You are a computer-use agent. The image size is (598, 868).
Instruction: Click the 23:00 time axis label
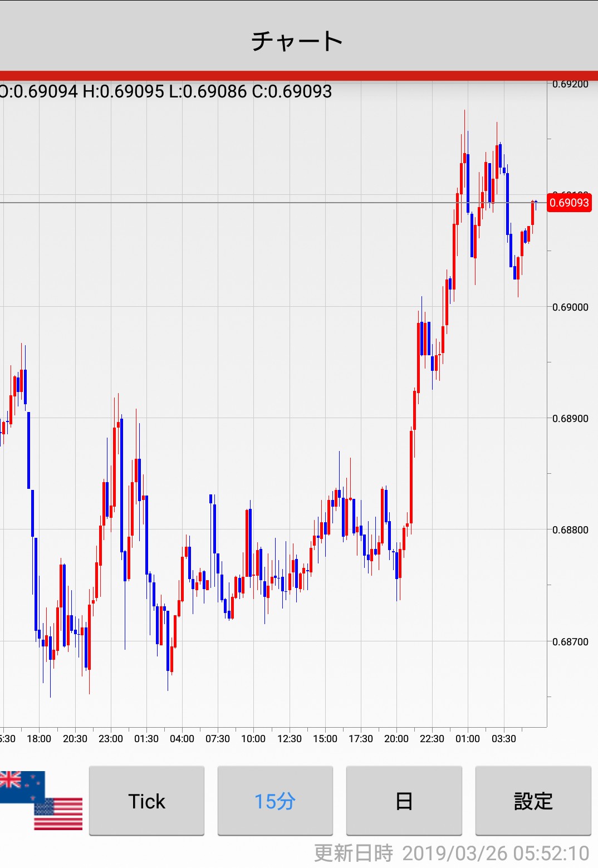pyautogui.click(x=110, y=739)
